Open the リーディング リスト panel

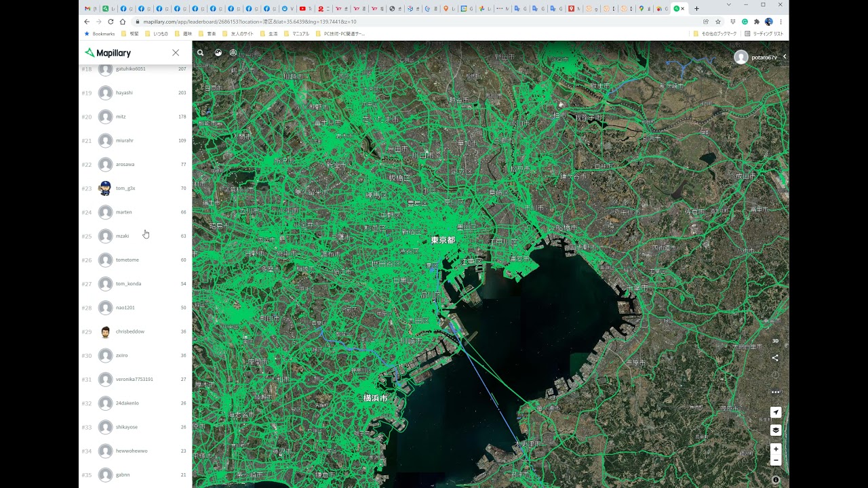(x=764, y=33)
